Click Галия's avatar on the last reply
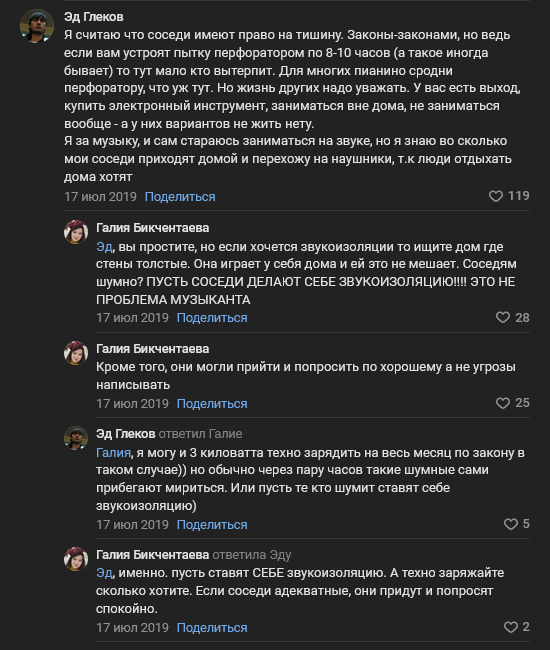This screenshot has width=550, height=650. (76, 559)
